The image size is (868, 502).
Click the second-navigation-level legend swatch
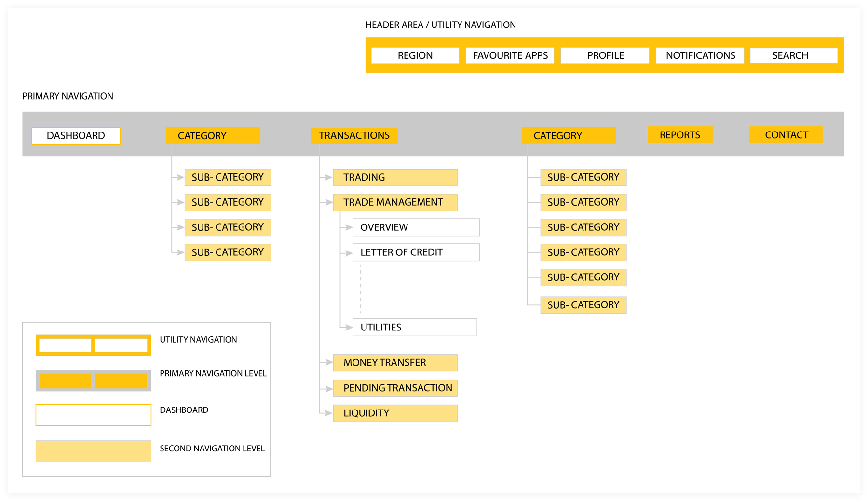[x=94, y=451]
